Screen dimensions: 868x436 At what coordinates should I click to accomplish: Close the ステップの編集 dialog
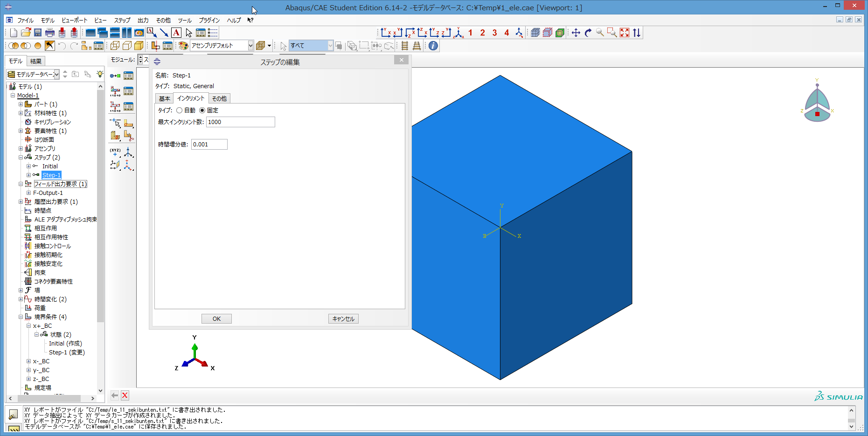(401, 60)
